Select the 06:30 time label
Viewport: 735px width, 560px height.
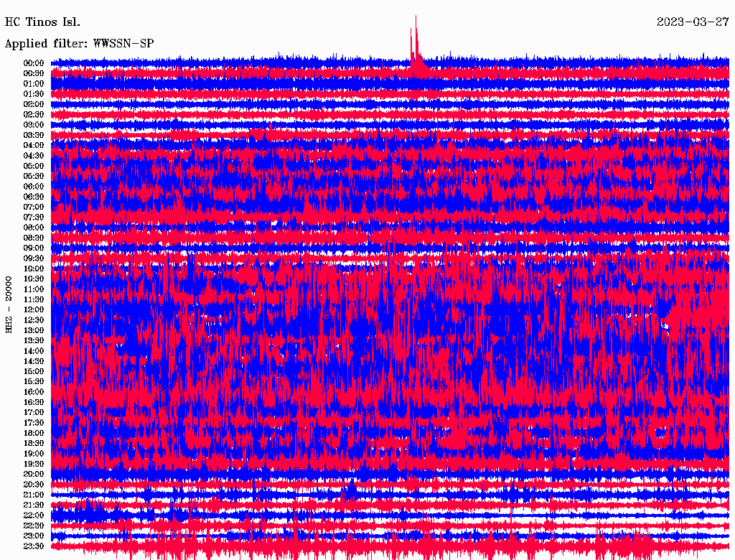click(34, 197)
